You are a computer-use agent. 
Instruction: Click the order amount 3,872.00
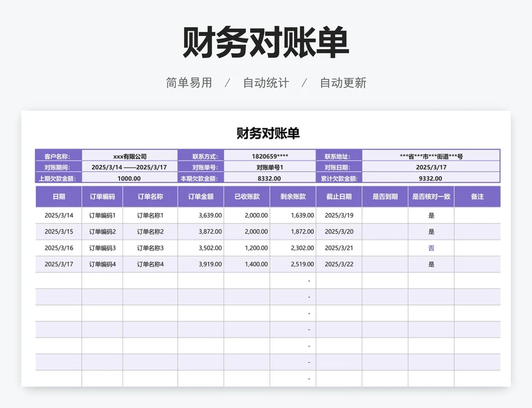(x=201, y=232)
